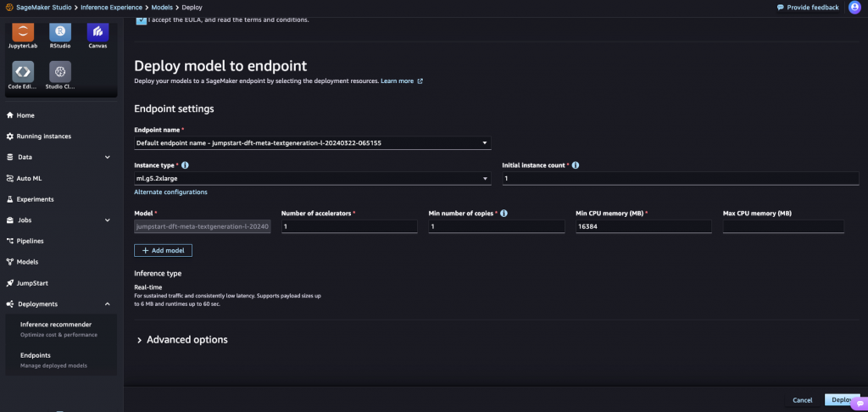Screen dimensions: 868x412
Task: Expand the Jobs menu chevron
Action: tap(108, 220)
